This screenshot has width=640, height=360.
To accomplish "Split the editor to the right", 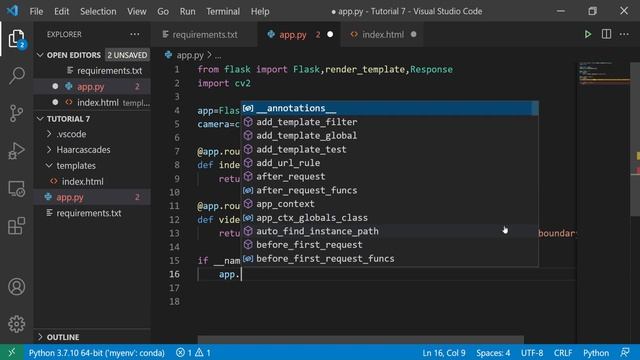I will (607, 34).
